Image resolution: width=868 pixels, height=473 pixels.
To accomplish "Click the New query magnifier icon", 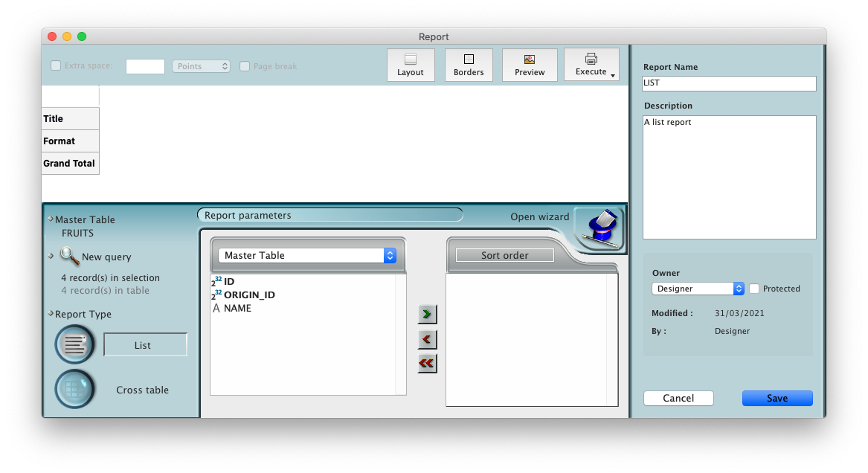I will [69, 256].
